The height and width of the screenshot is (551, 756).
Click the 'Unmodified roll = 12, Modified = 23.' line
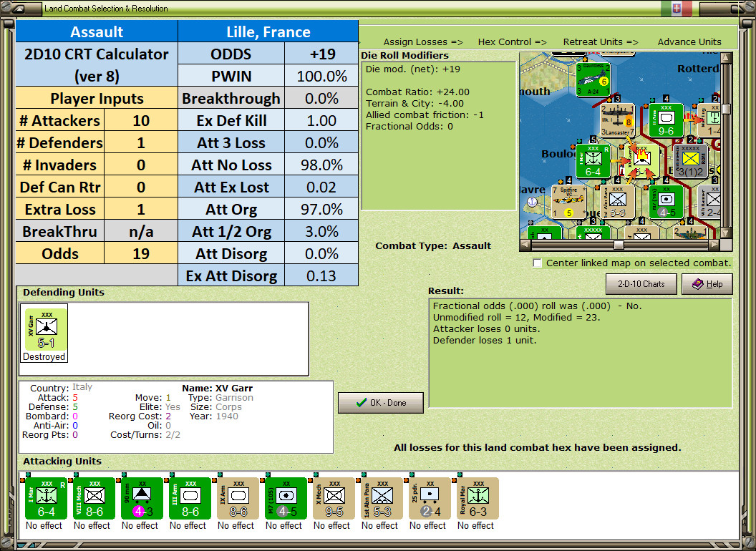tap(516, 317)
